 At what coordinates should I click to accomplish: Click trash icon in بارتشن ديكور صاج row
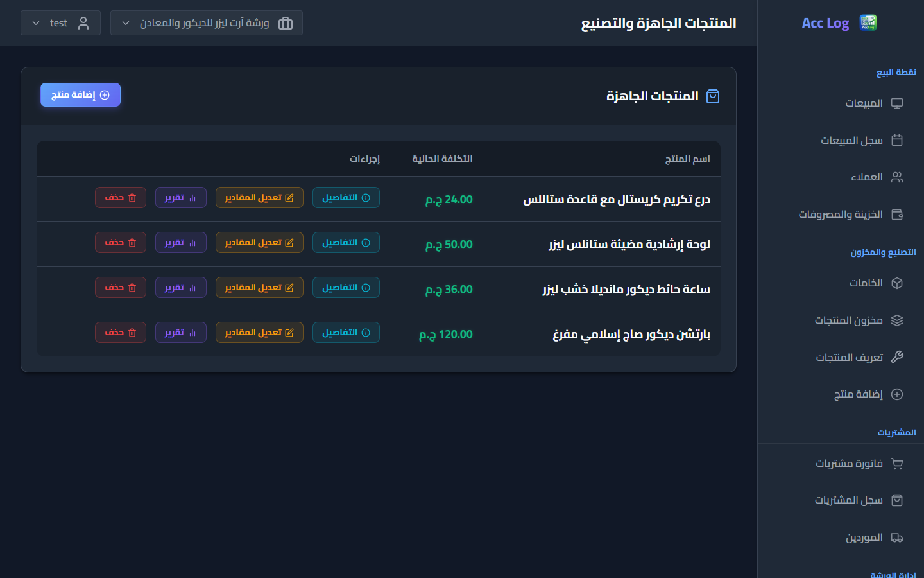(132, 333)
